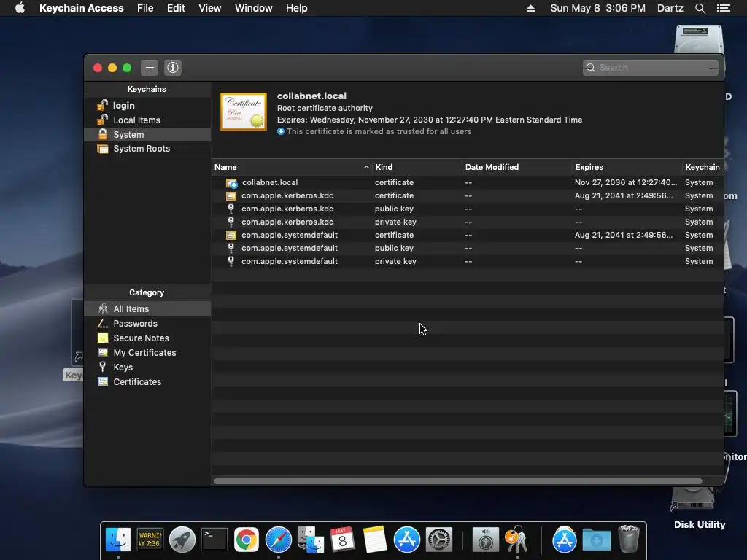Click the unlocked padlock icon beside login

(x=102, y=105)
